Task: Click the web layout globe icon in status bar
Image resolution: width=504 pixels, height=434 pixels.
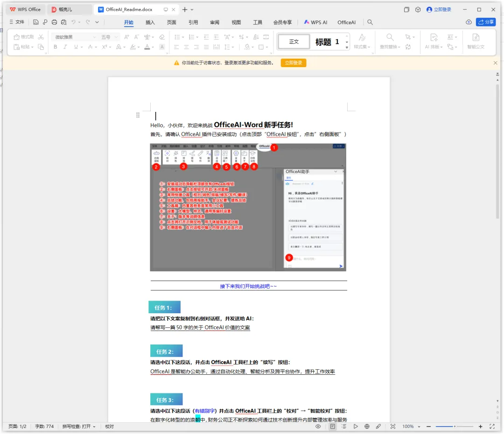Action: click(367, 426)
